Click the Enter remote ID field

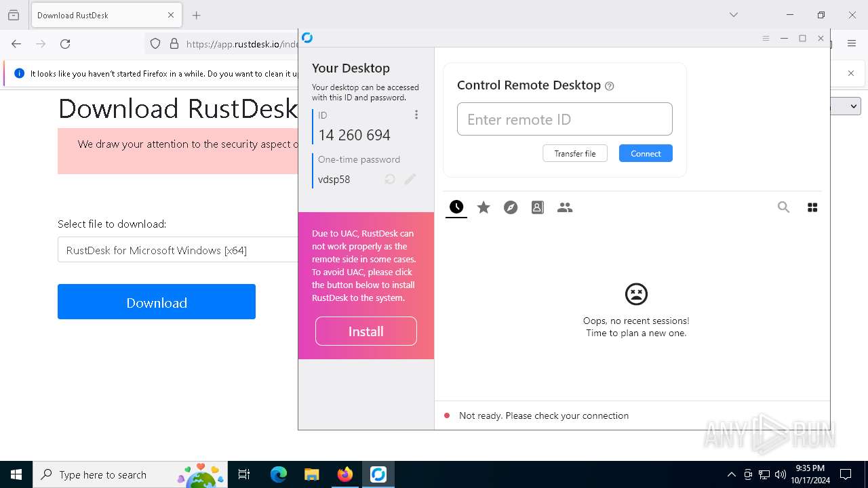coord(564,119)
